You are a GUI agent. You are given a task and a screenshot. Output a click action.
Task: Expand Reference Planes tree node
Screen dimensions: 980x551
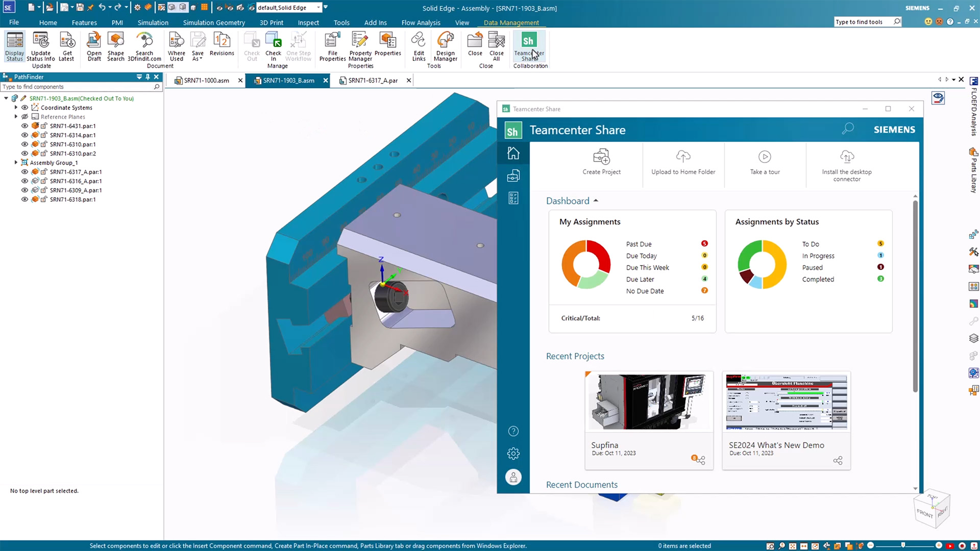tap(15, 116)
